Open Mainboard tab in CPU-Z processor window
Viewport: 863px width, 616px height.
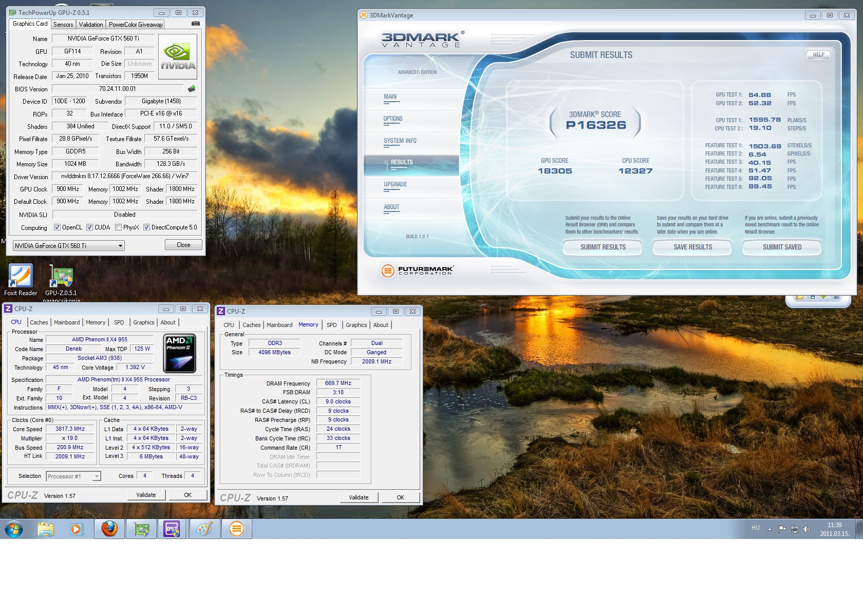pos(67,322)
